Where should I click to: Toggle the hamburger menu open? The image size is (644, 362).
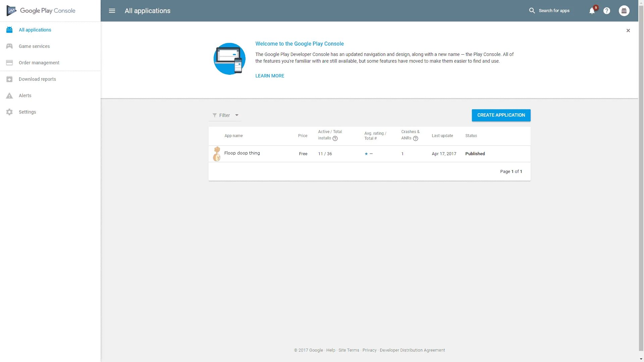(x=111, y=11)
